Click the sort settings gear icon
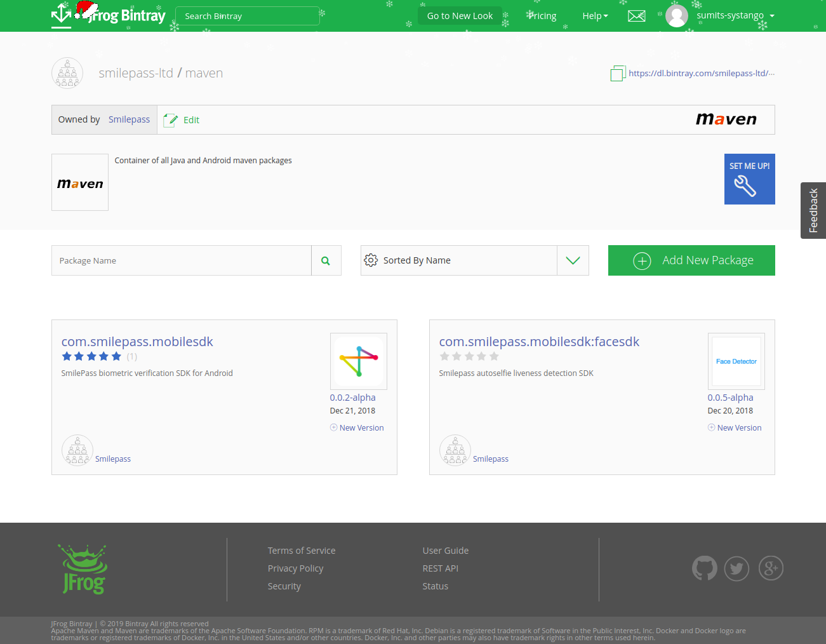Viewport: 826px width, 644px height. coord(371,260)
